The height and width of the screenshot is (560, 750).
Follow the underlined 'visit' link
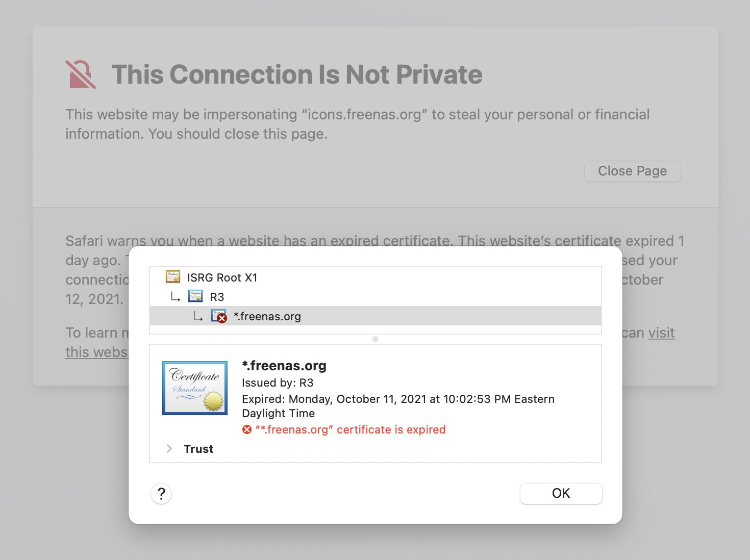click(662, 333)
